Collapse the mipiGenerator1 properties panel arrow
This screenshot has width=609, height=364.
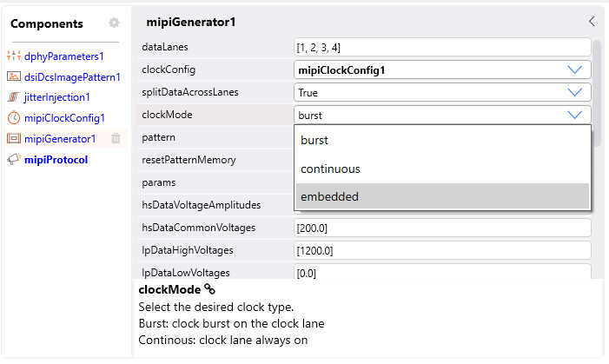tap(592, 21)
